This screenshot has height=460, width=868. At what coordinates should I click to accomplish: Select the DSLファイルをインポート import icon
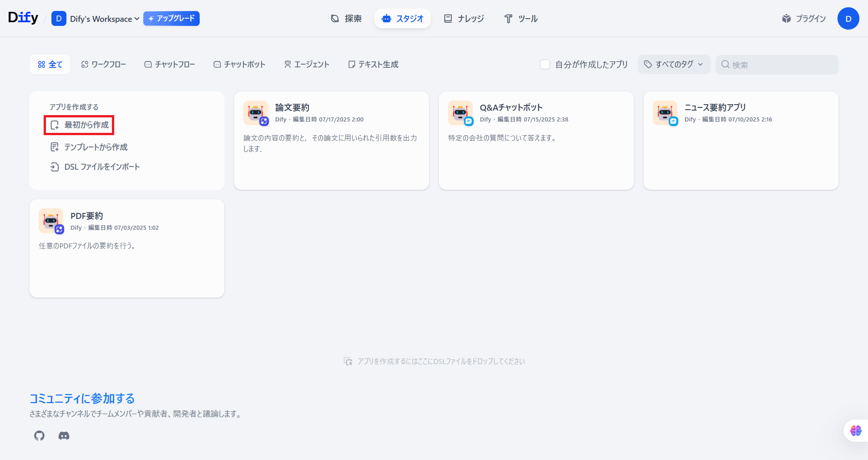pos(55,167)
